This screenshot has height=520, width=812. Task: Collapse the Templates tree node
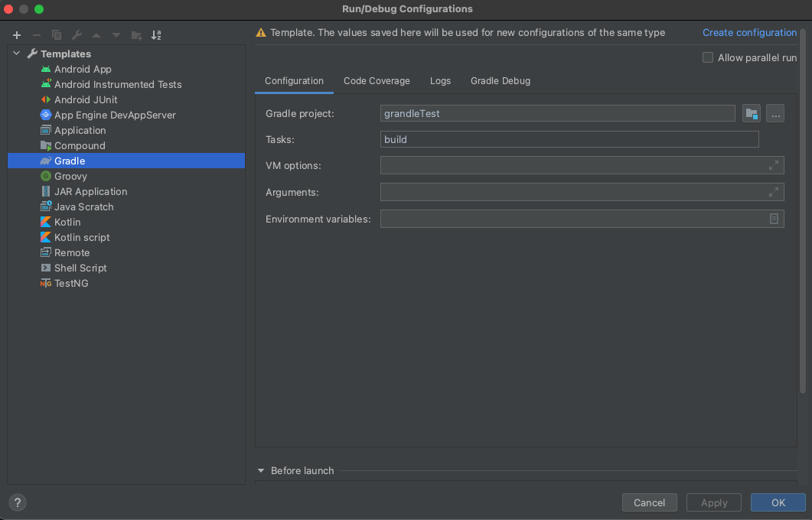[17, 54]
